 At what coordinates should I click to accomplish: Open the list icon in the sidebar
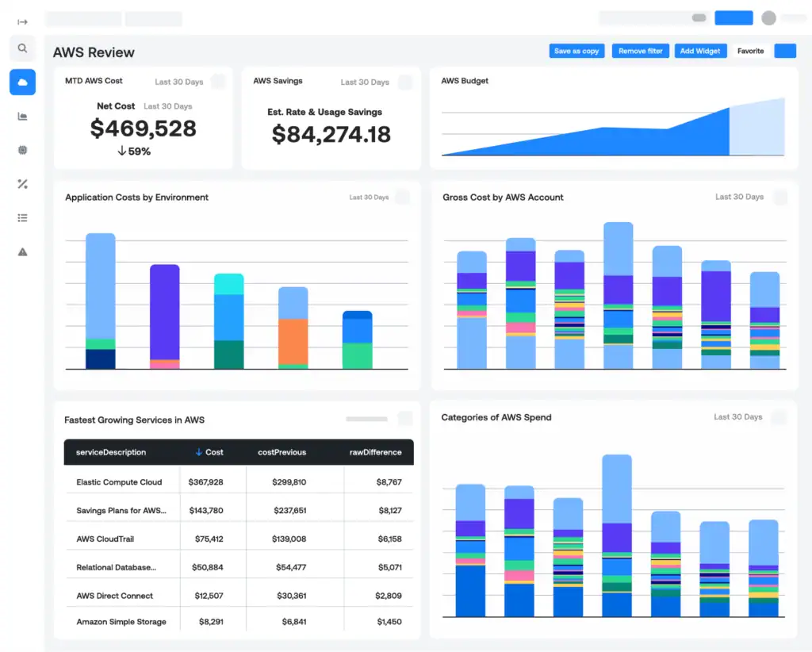(x=22, y=218)
